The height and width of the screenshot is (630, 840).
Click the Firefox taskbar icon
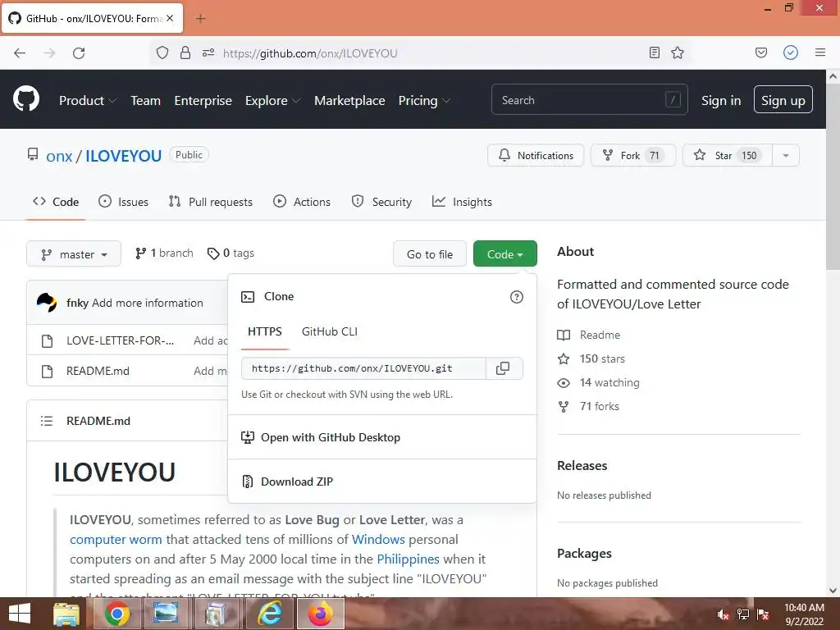tap(321, 614)
